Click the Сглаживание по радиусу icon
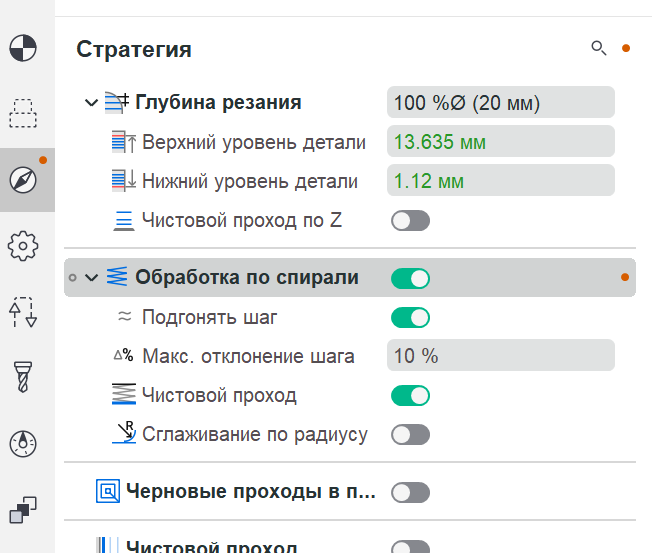This screenshot has width=652, height=553. pyautogui.click(x=124, y=433)
